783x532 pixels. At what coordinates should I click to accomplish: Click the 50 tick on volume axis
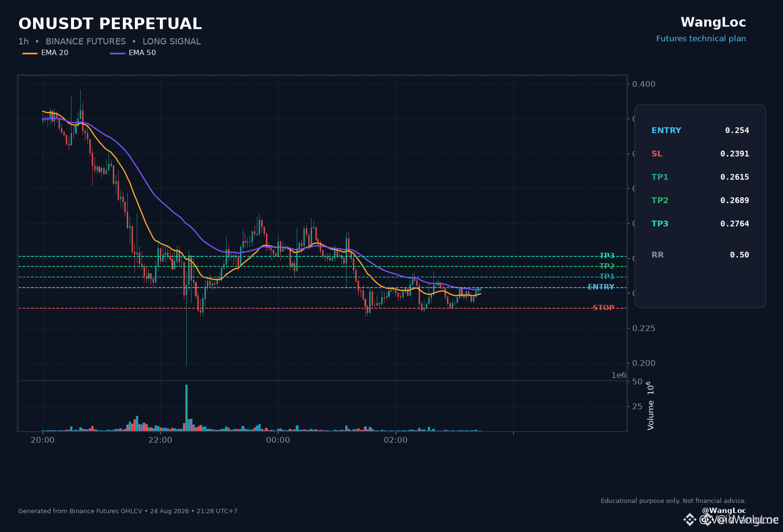(637, 382)
